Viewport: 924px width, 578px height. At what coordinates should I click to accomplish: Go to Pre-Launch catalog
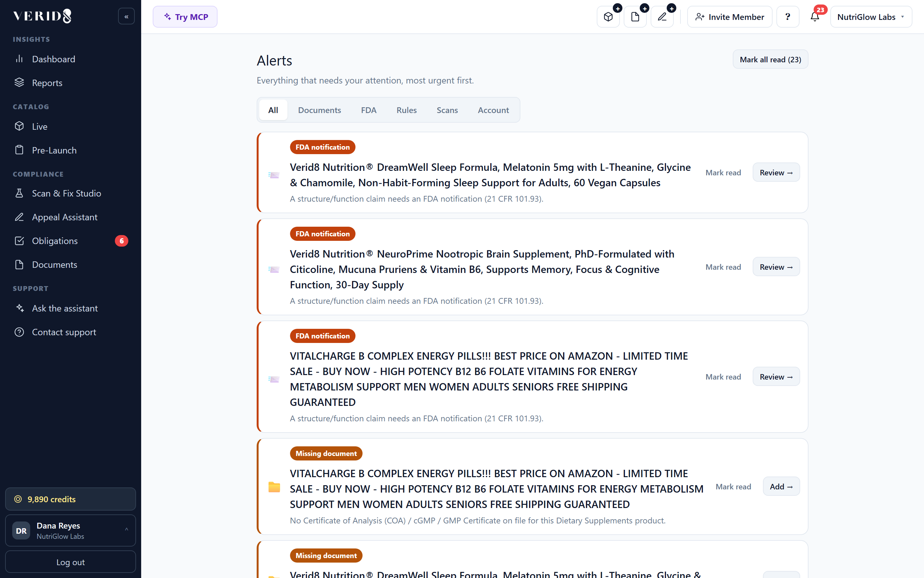71,150
